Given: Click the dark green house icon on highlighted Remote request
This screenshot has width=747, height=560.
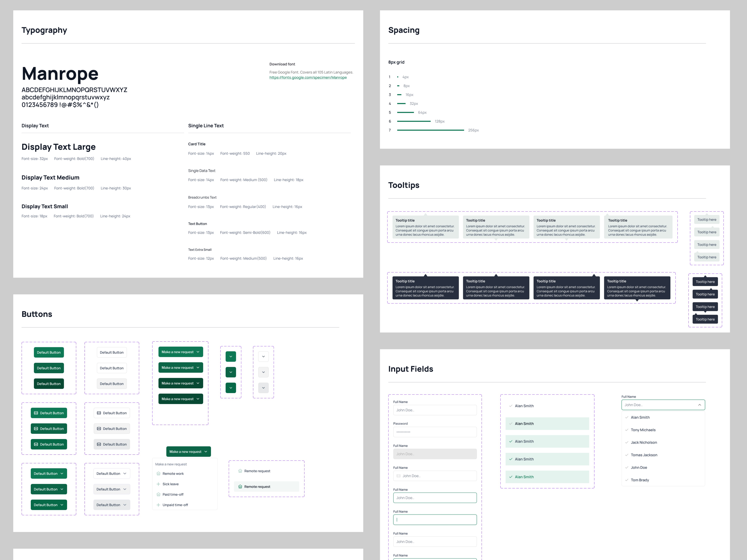Looking at the screenshot, I should point(240,487).
